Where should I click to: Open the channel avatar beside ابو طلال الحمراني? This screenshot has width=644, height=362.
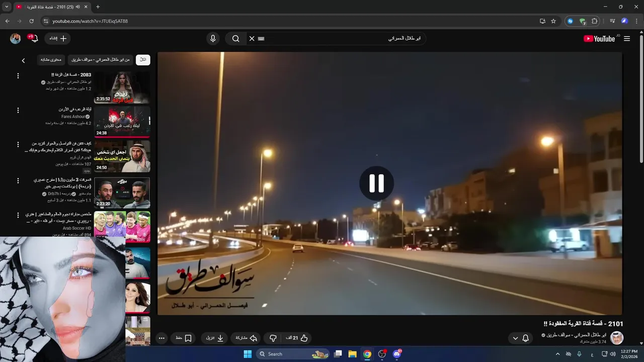tap(616, 338)
